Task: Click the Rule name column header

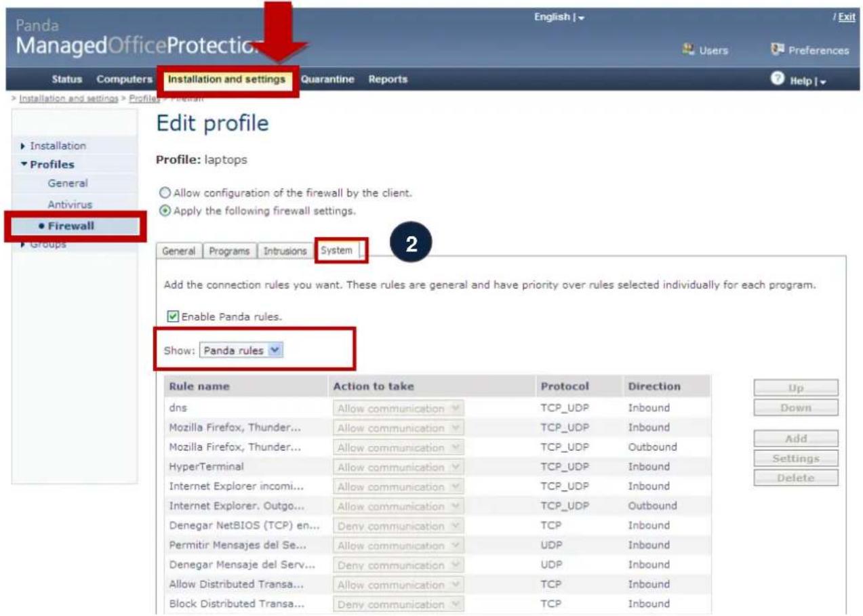Action: pyautogui.click(x=199, y=387)
